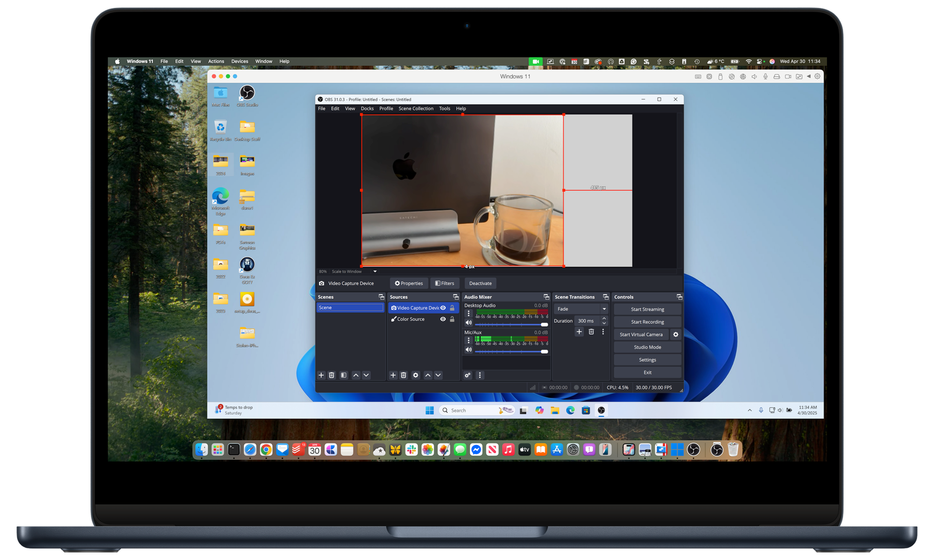The image size is (934, 560).
Task: Remove the selected scene with its trash icon
Action: [332, 375]
